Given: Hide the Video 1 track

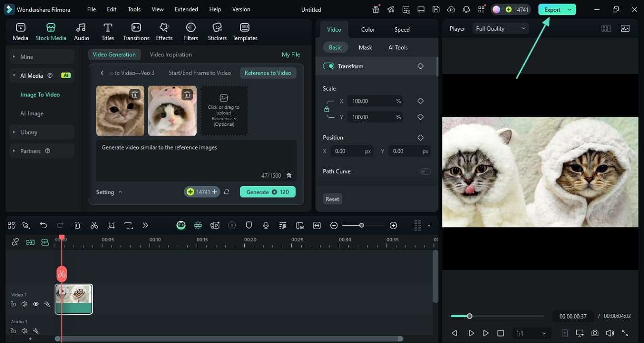Looking at the screenshot, I should point(36,304).
